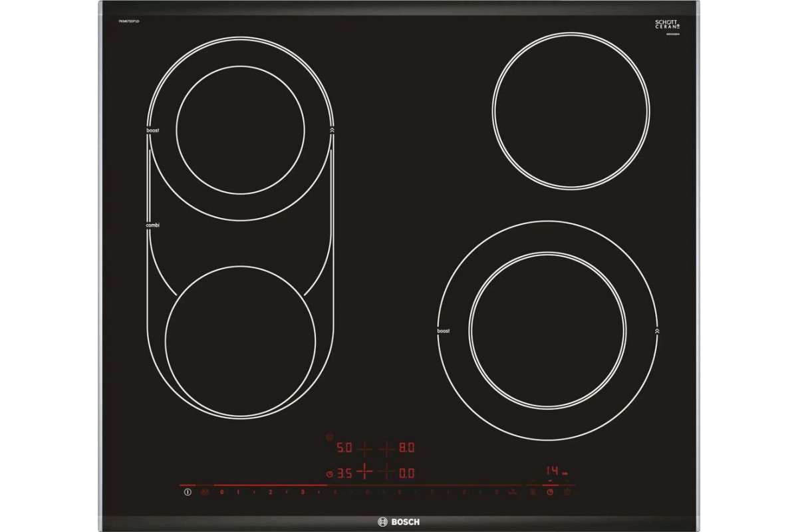Tap clock symbol beside 3.5 display
The height and width of the screenshot is (532, 798).
pos(329,473)
